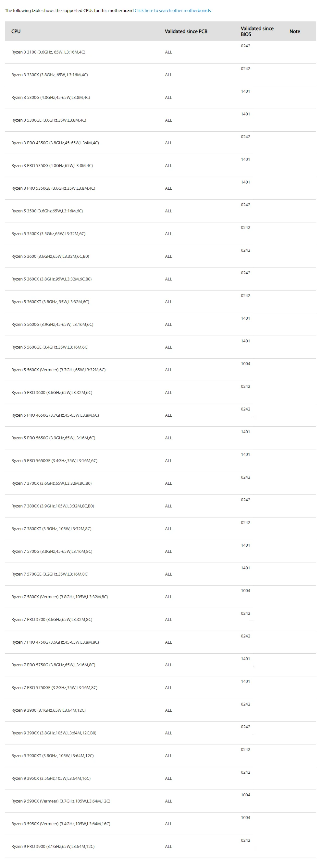Click the Ryzen 5 PRO 4650G entry
Viewport: 322px width, 868px height.
pos(55,415)
